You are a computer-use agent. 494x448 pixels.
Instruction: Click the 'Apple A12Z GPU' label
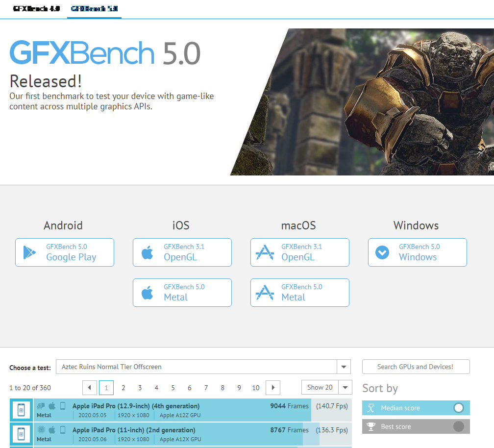coord(180,415)
